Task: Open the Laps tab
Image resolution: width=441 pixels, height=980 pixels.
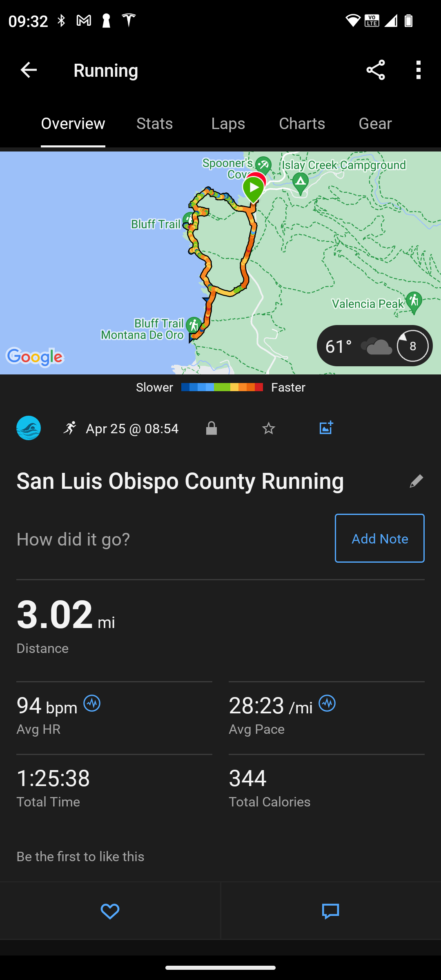Action: [228, 124]
